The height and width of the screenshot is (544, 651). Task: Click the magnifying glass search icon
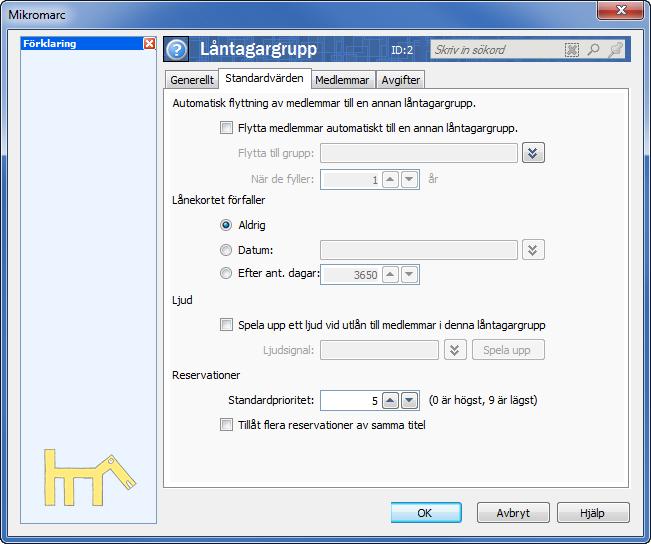click(x=593, y=50)
